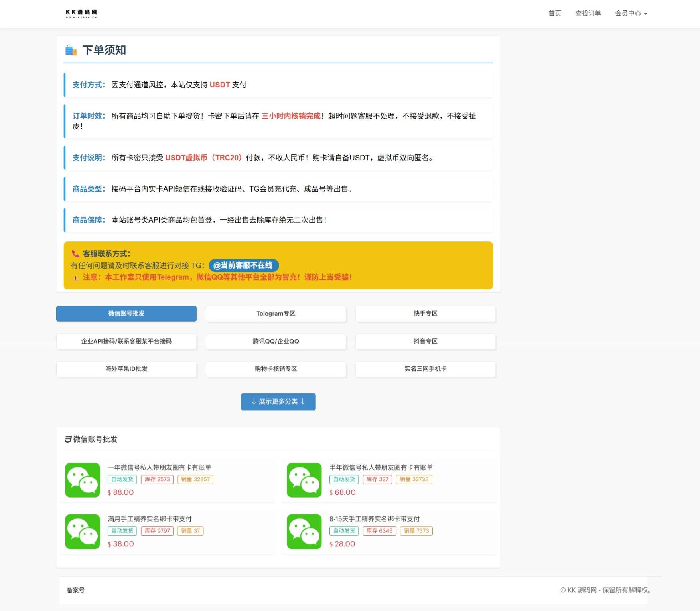Click the red USDT虚拟币（TRC20）text
Screen dimensions: 700x611
[x=203, y=158]
